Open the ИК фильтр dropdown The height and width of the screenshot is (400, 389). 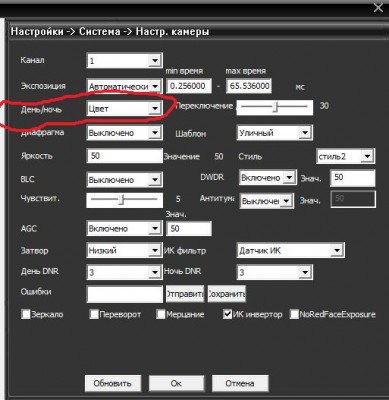click(291, 250)
